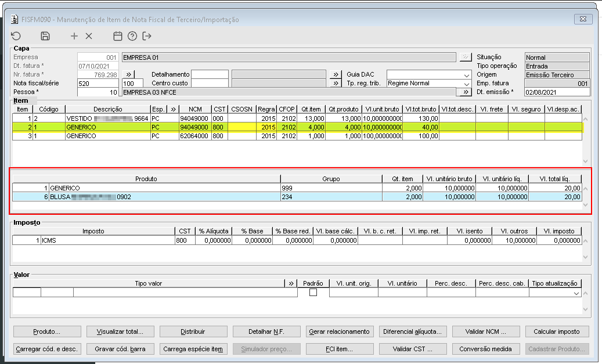Expand the Tipo atualização dropdown
The height and width of the screenshot is (364, 602).
pyautogui.click(x=576, y=294)
